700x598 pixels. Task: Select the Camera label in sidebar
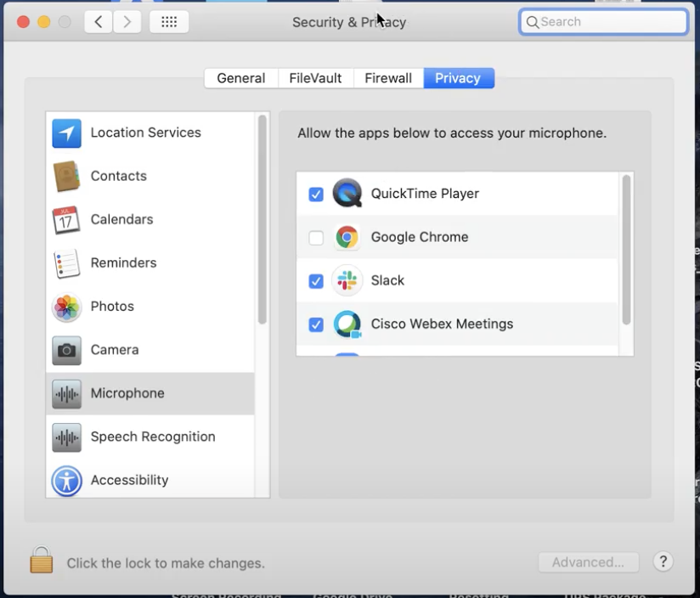click(115, 349)
